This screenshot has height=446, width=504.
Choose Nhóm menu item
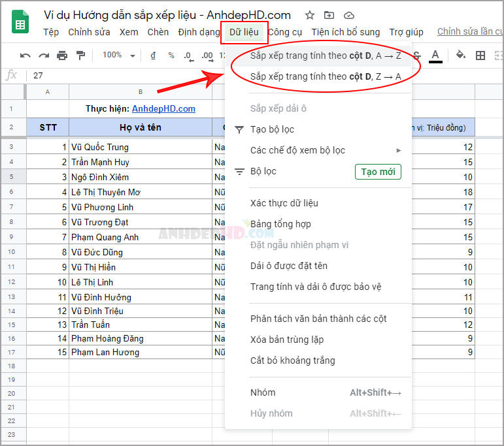318,392
